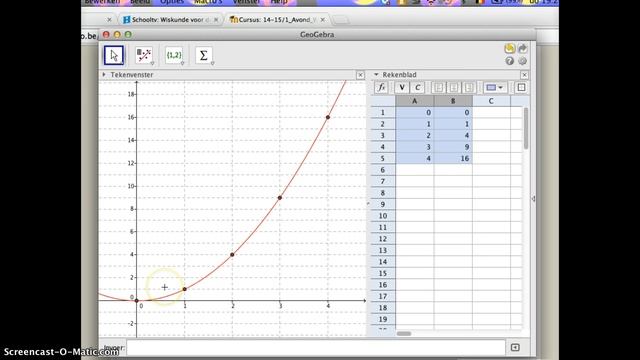Click the cell border style icon
Viewport: 640px width, 360px height.
click(521, 87)
